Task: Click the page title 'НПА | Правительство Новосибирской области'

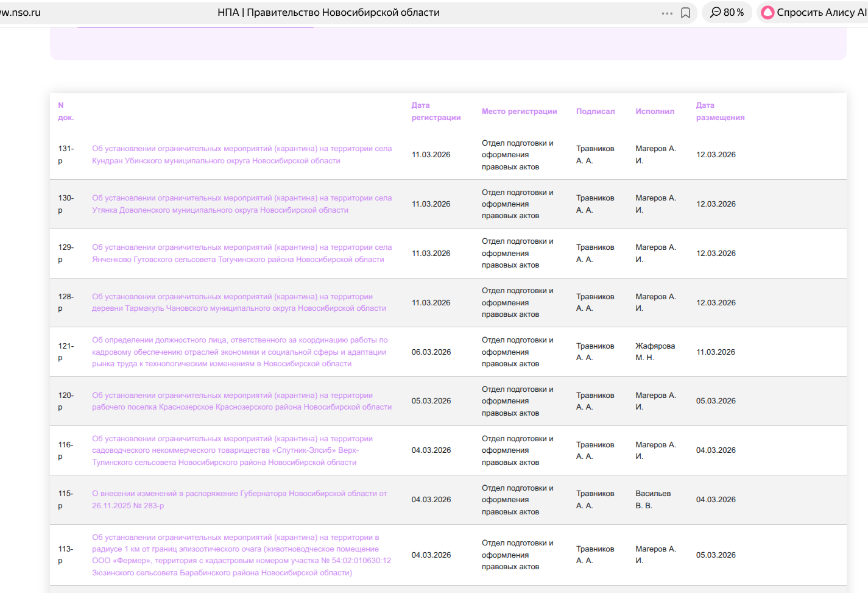Action: 328,13
